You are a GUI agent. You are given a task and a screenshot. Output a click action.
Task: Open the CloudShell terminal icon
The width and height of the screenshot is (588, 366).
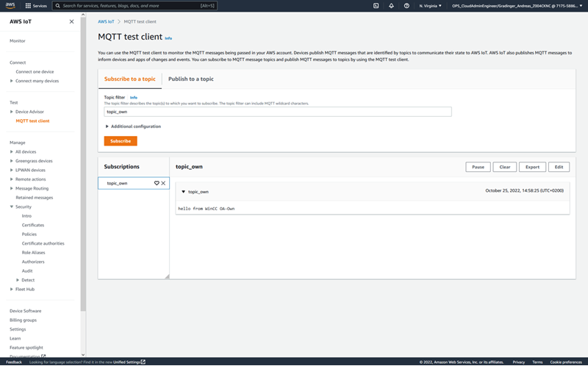(x=376, y=5)
